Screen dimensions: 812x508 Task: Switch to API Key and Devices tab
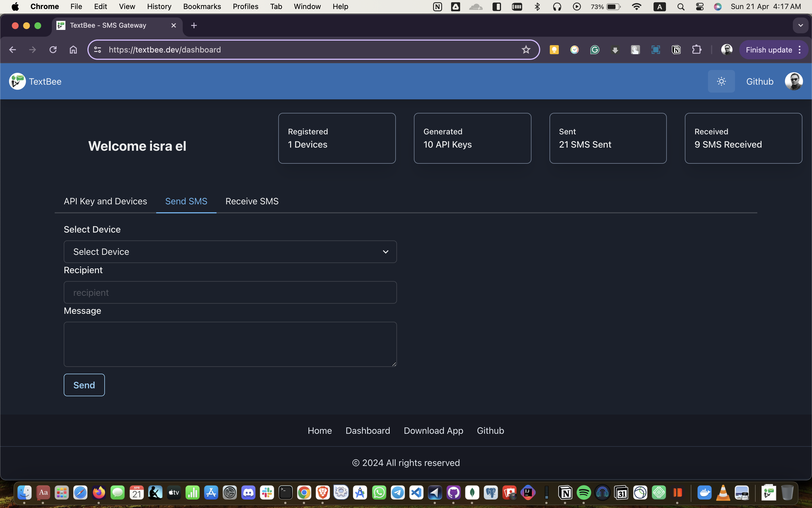(105, 201)
